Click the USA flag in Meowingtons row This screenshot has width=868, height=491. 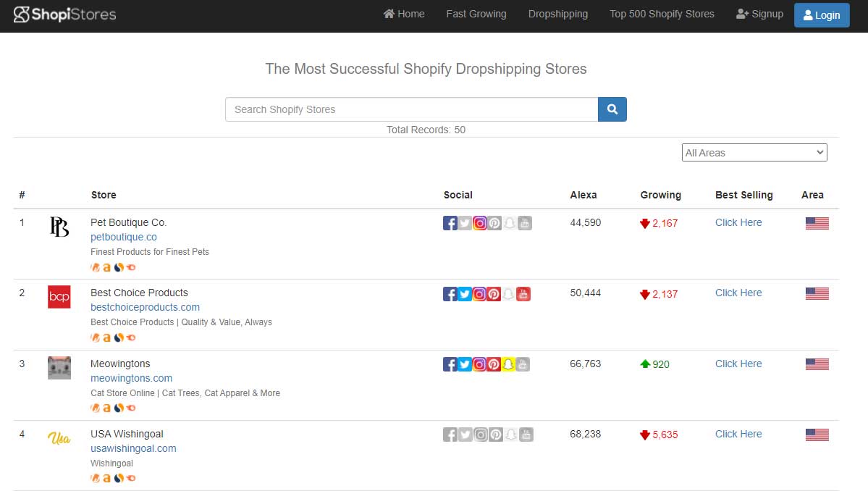[817, 364]
